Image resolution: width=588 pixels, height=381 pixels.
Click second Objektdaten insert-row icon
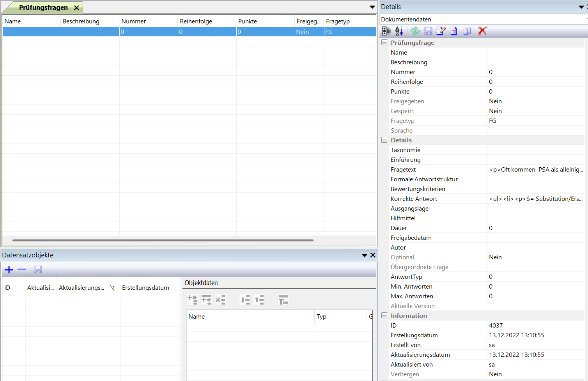(x=206, y=299)
